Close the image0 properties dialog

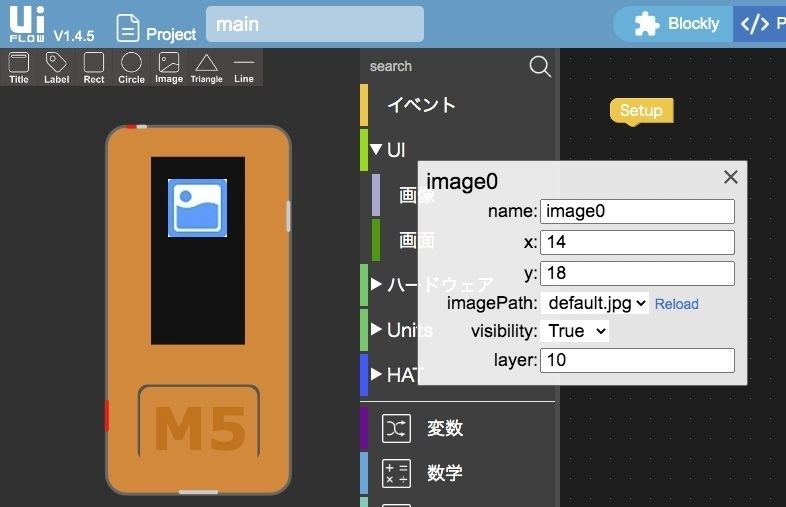(731, 177)
